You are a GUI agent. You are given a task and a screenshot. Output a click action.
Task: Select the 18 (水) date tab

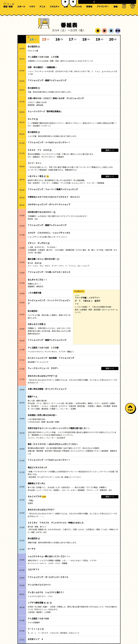coord(86,39)
